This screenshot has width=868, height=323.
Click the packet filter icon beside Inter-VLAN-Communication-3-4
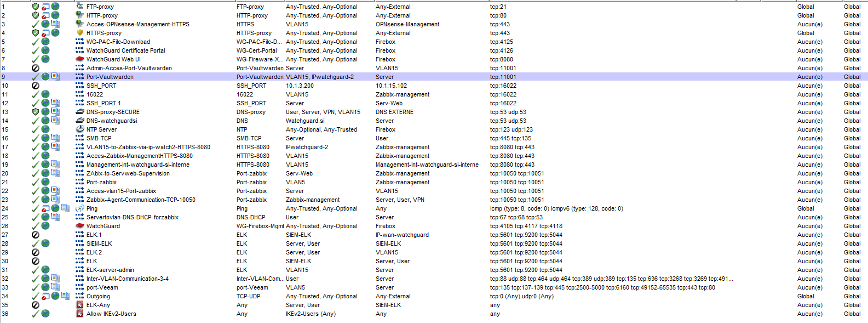(x=80, y=279)
